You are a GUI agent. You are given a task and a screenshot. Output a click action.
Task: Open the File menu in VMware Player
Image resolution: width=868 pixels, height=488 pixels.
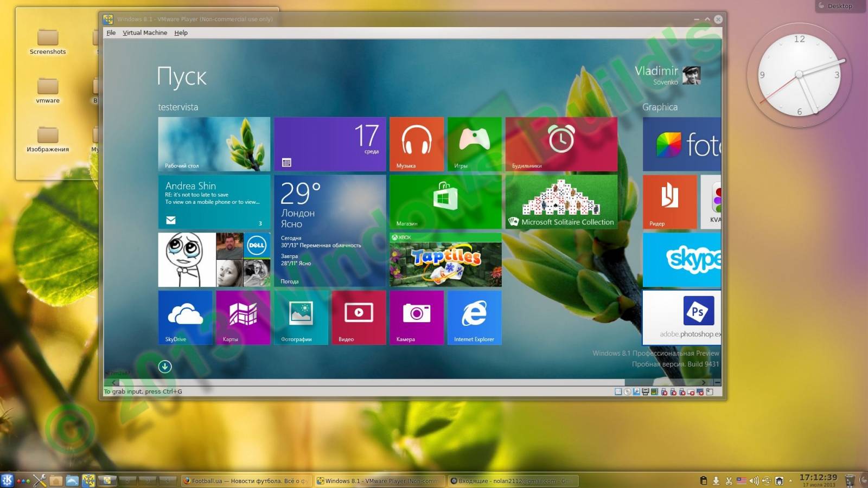111,33
